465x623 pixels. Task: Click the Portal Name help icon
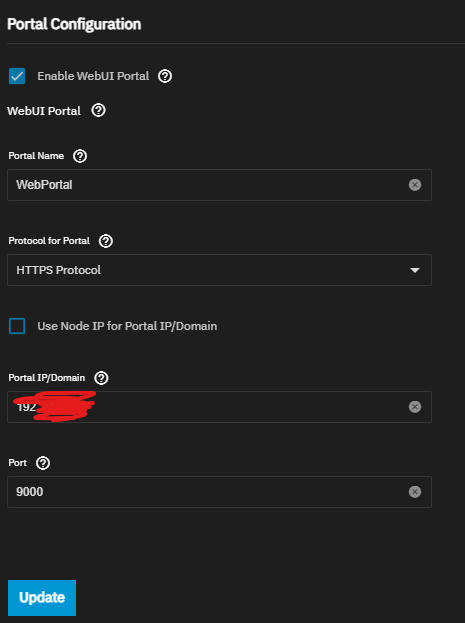pos(80,156)
